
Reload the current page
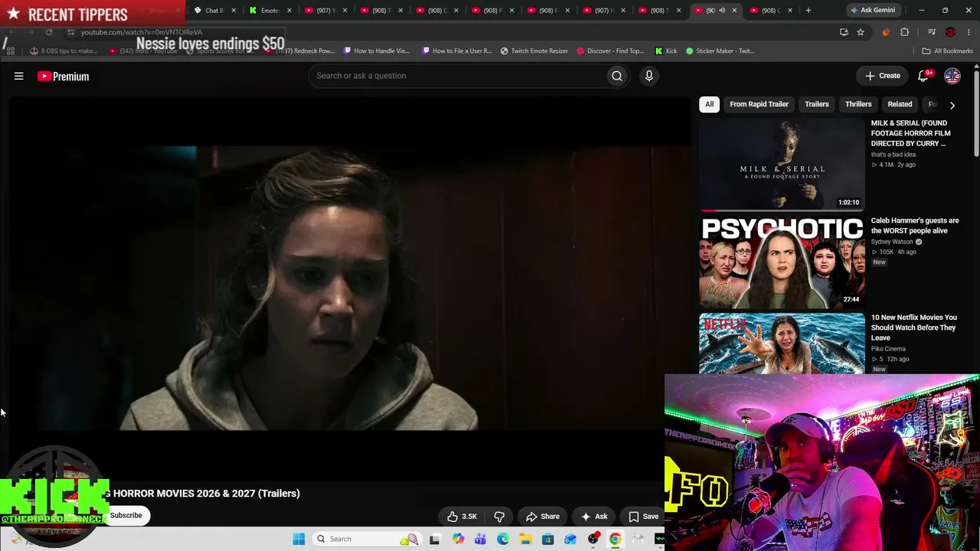coord(49,32)
